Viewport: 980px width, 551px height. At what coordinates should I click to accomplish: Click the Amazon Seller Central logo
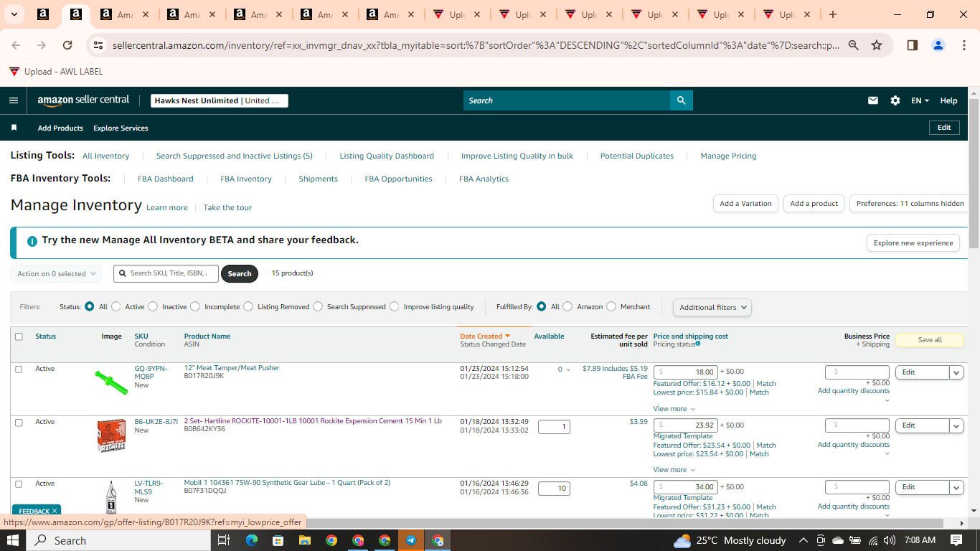pos(83,100)
